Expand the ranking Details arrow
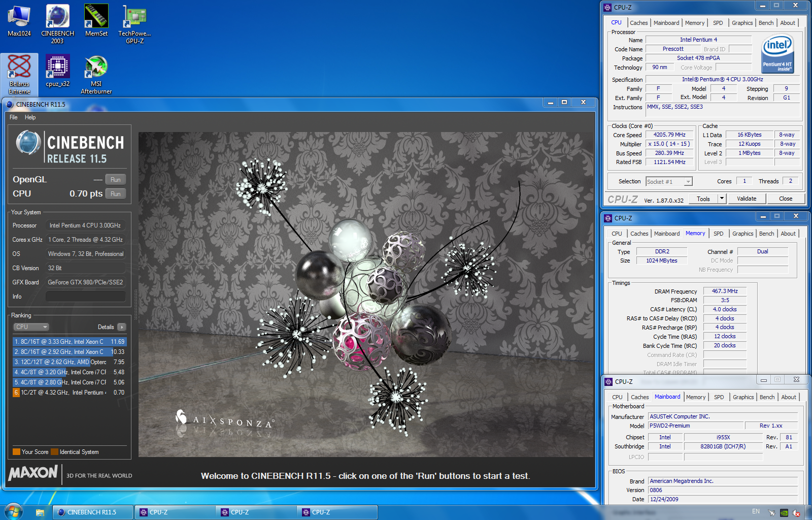Screen dimensions: 812x520 (122, 327)
